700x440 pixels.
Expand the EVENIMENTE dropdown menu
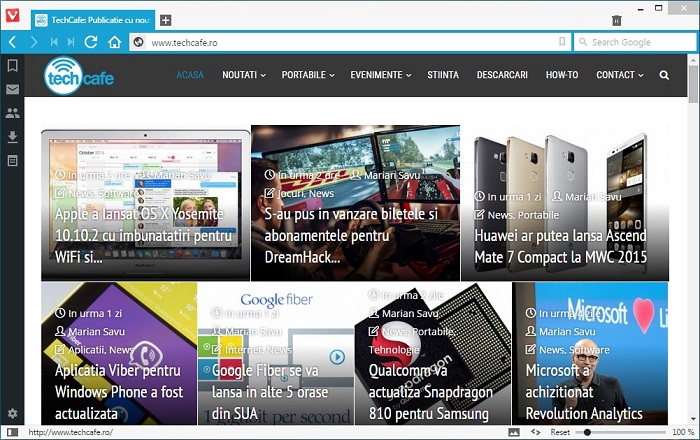click(380, 75)
